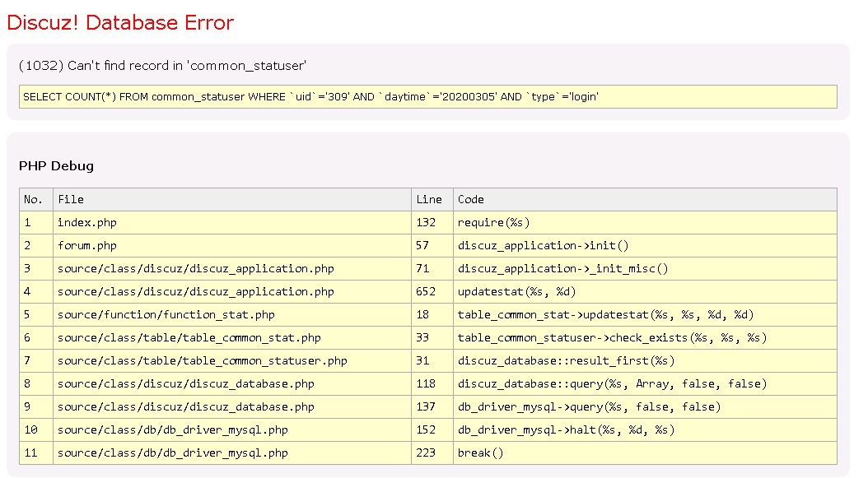Click row number 9 in No. column
The image size is (868, 478).
pos(36,406)
